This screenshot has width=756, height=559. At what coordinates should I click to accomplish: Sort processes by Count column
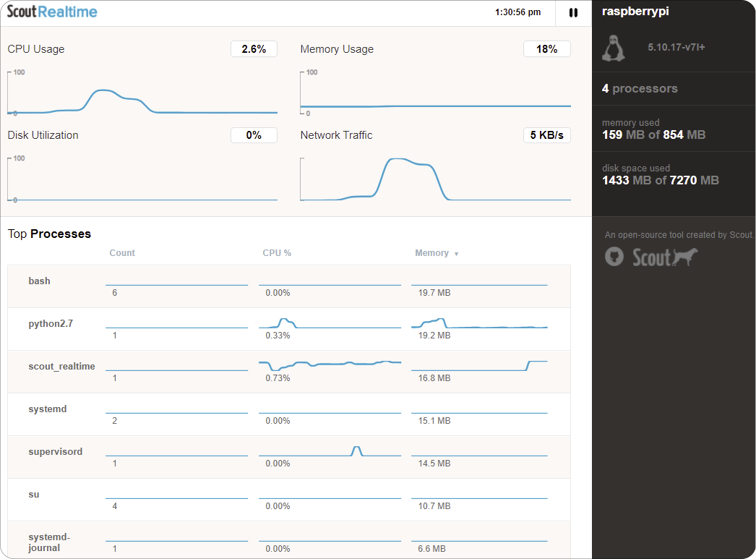122,253
